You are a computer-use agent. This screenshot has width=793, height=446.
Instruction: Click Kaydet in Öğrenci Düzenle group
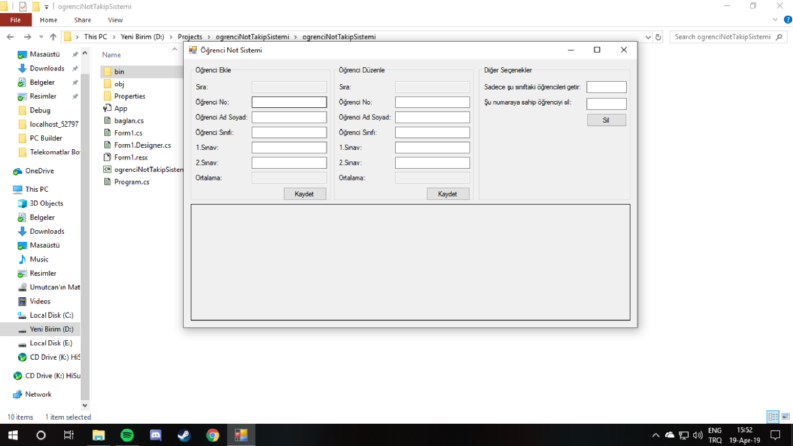448,194
